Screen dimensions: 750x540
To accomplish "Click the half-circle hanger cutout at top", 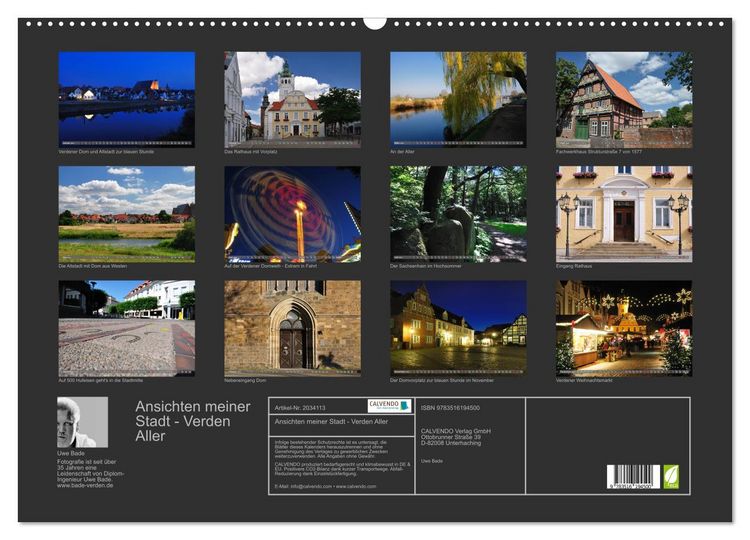I will 375,23.
